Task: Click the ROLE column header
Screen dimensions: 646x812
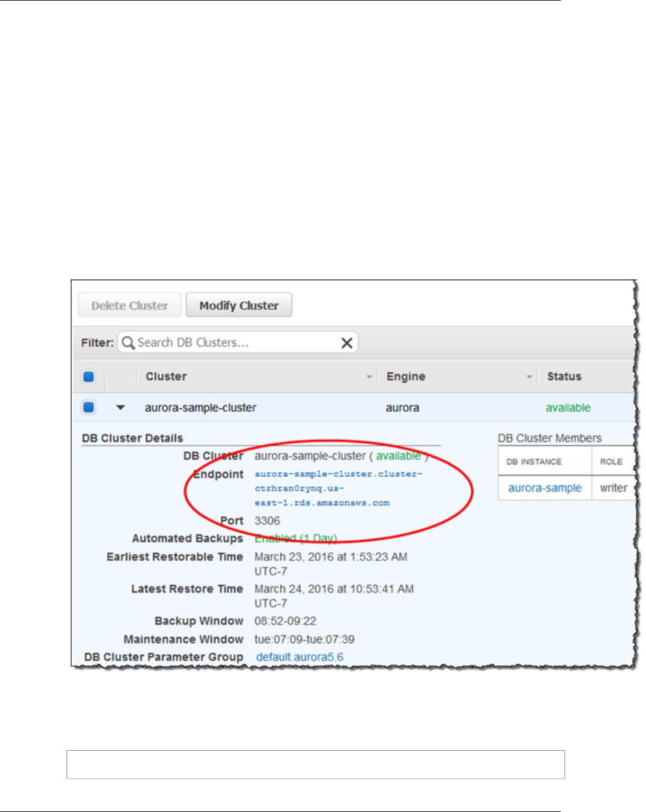Action: point(611,462)
